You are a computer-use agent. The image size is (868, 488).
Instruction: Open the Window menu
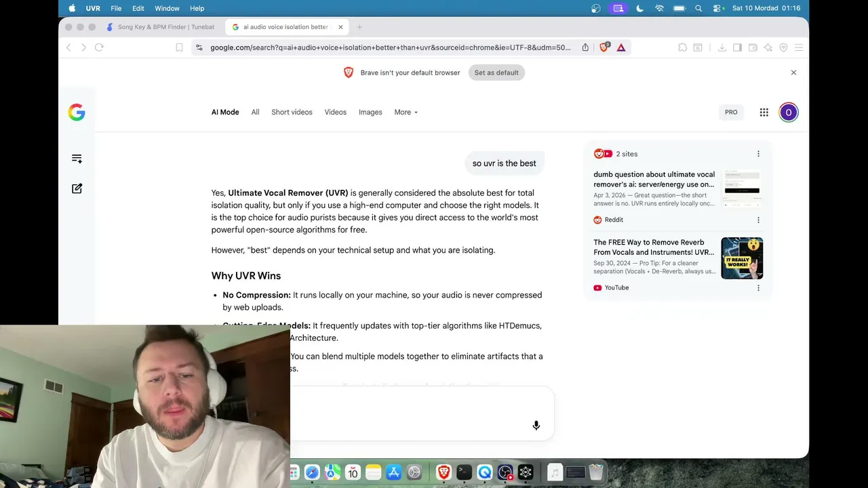(167, 8)
